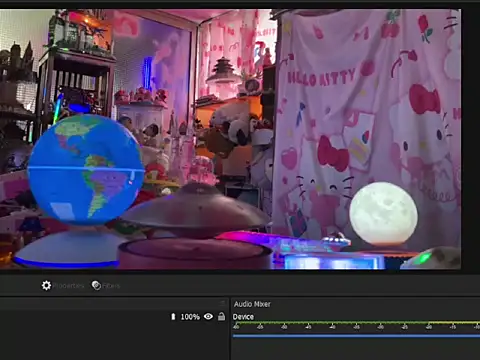Viewport: 480px width, 360px height.
Task: Click the Filters overlapping-circles icon
Action: coord(96,285)
